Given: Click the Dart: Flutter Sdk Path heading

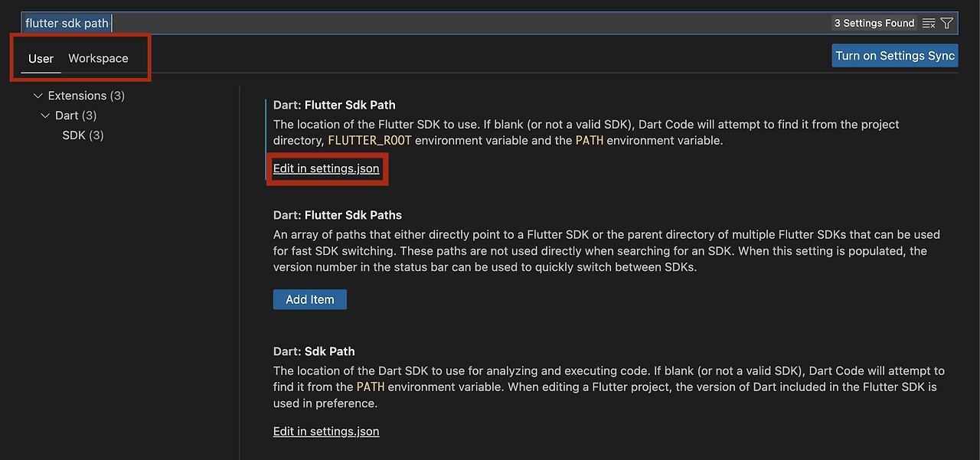Looking at the screenshot, I should (335, 105).
